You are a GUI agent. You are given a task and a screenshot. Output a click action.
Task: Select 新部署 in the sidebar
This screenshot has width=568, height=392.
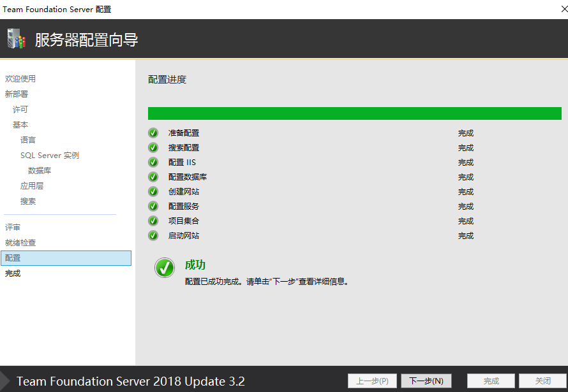(17, 94)
